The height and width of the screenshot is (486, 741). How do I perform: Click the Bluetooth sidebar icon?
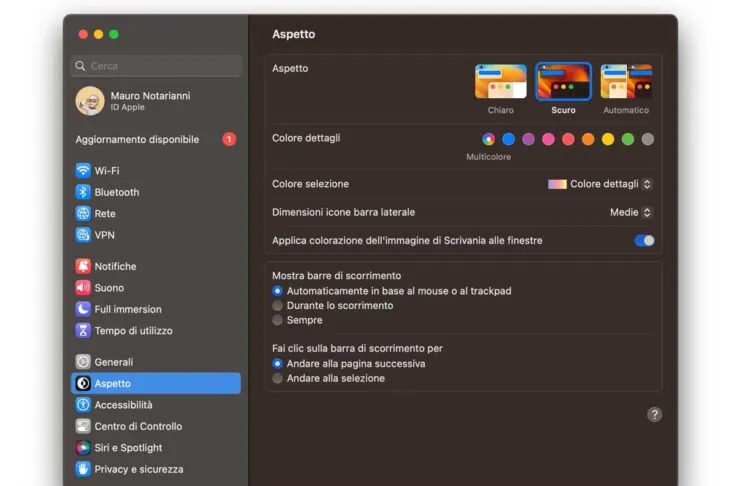pyautogui.click(x=83, y=192)
